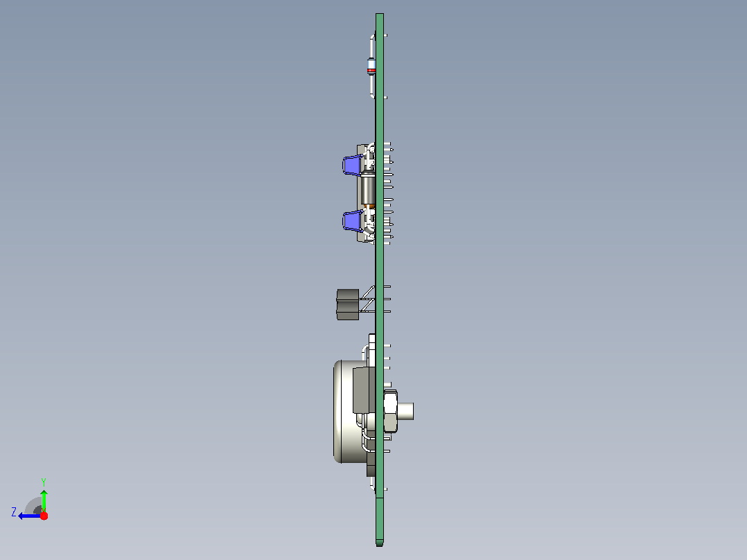Select the large round grey component
Viewport: 747px width, 560px height.
click(350, 411)
